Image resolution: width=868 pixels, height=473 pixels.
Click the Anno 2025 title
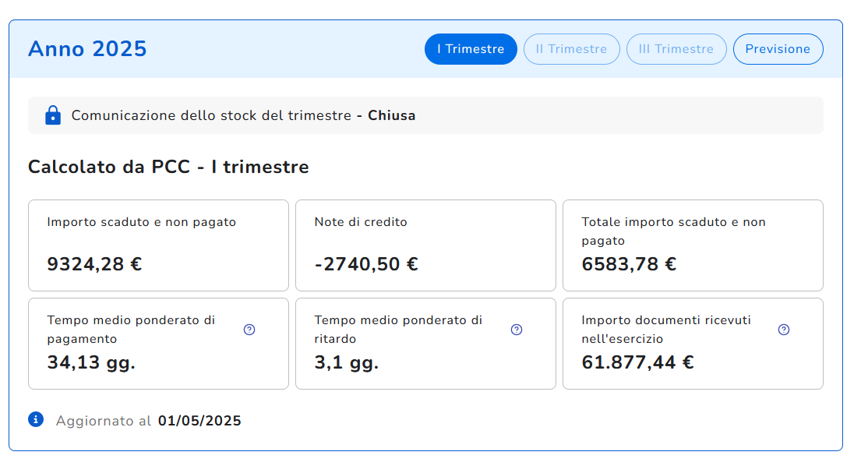[x=87, y=49]
